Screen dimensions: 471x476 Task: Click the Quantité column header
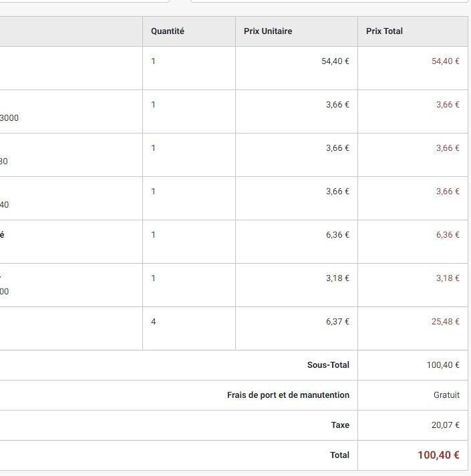pos(168,31)
